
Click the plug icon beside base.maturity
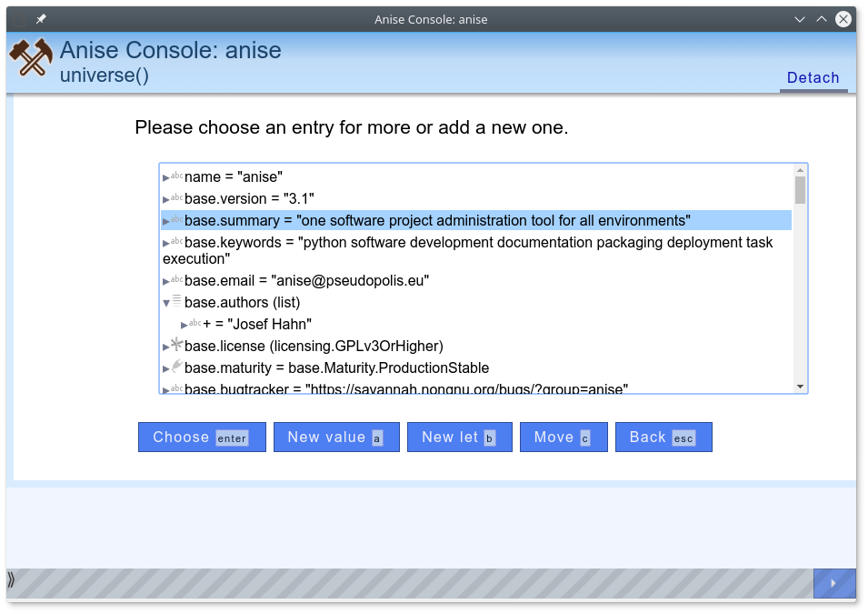pyautogui.click(x=176, y=367)
